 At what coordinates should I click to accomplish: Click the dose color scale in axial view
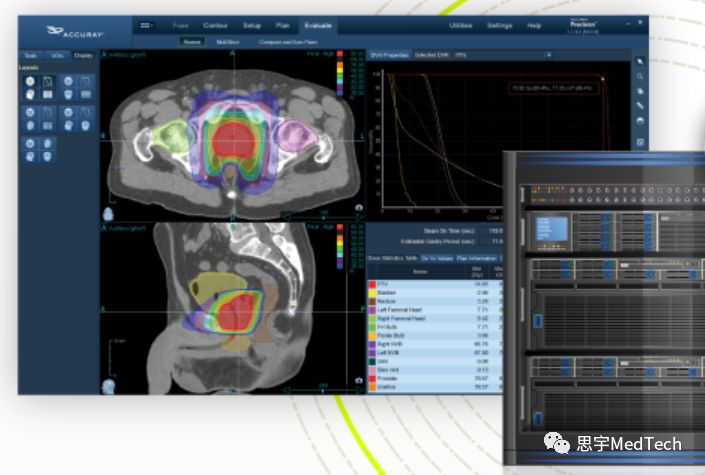coord(340,73)
